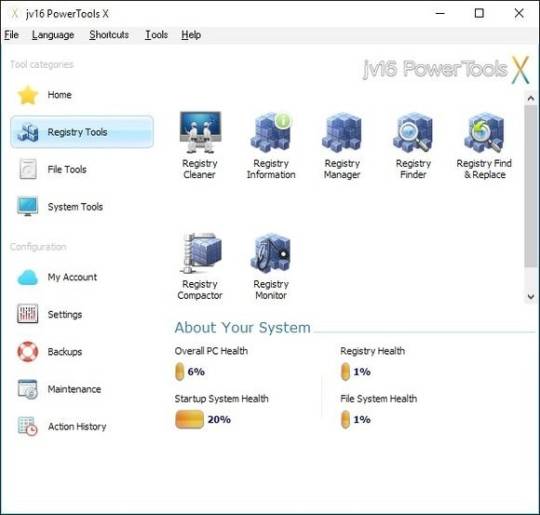The width and height of the screenshot is (540, 515).
Task: Open the File menu
Action: (11, 35)
